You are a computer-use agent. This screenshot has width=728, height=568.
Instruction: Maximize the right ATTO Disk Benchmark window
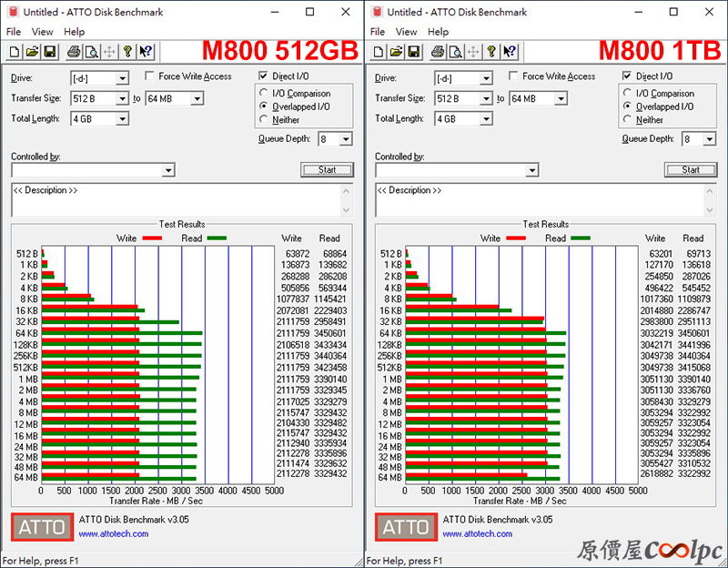pos(673,12)
